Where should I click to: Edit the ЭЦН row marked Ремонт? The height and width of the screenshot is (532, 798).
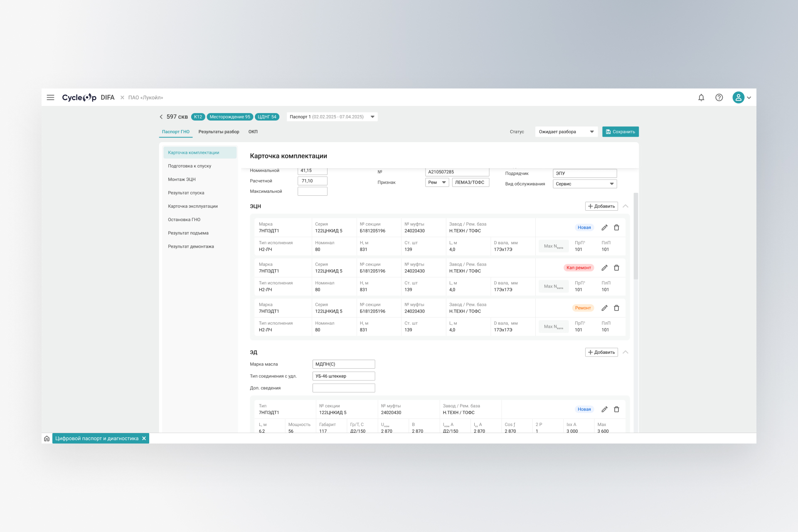[x=604, y=308]
